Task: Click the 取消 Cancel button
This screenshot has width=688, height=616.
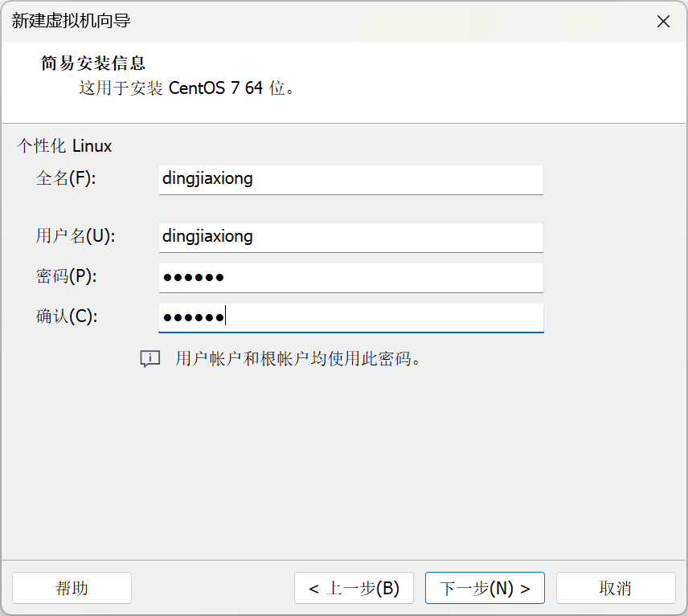Action: pyautogui.click(x=615, y=588)
